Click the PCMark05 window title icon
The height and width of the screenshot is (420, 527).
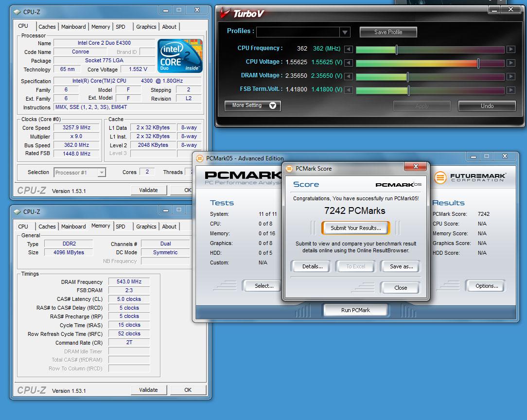200,158
